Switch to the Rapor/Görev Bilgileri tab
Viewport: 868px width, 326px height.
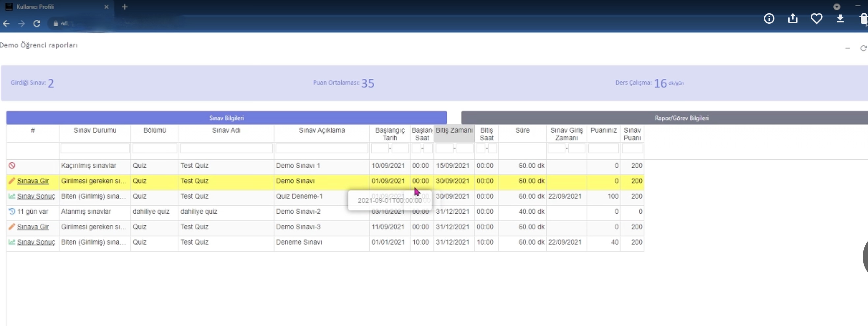coord(681,118)
